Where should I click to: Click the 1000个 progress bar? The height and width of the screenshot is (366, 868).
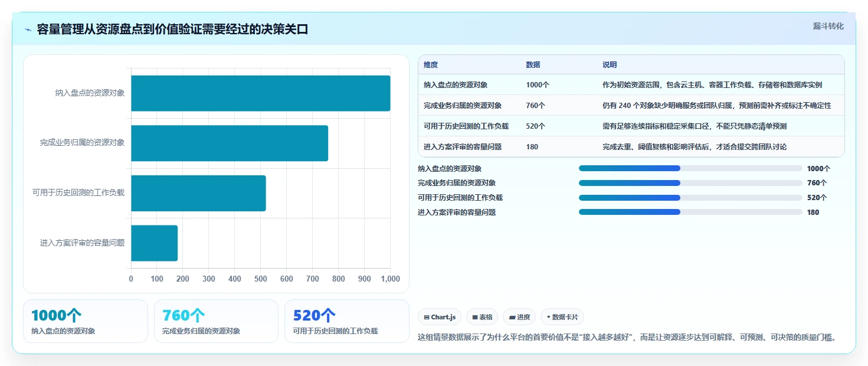[690, 168]
